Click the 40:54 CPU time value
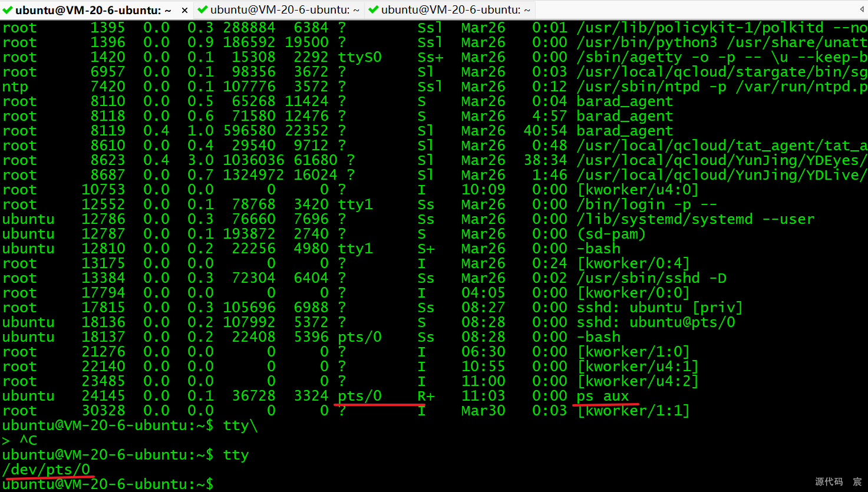 [x=546, y=131]
